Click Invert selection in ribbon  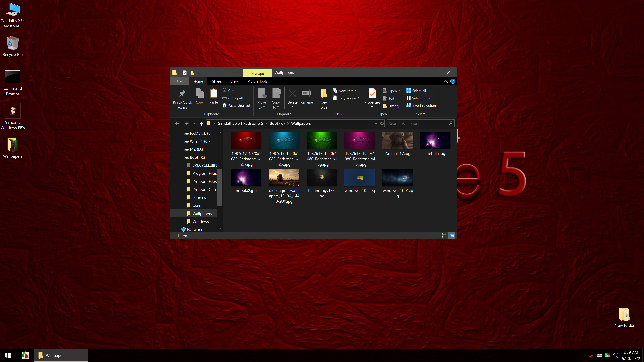(421, 105)
